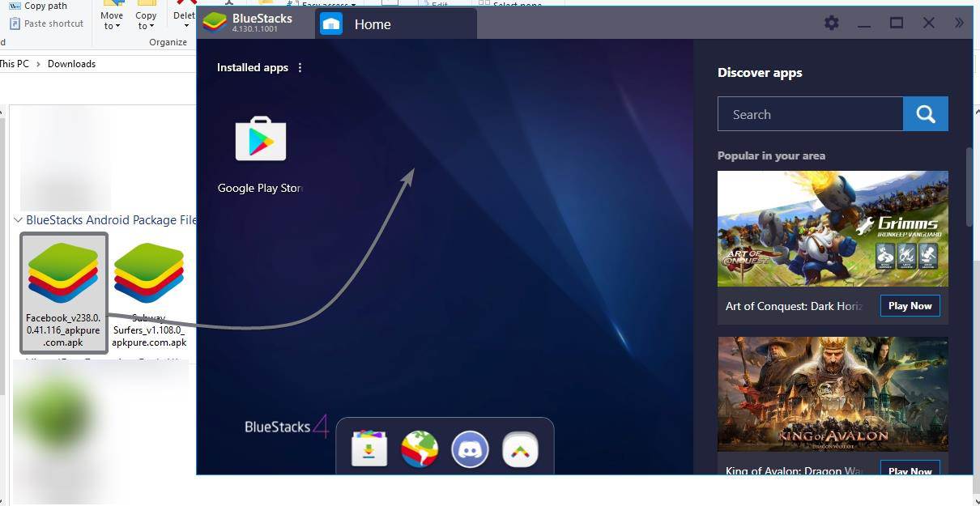Open Art of Conquest game banner
The width and height of the screenshot is (980, 506).
click(x=833, y=228)
